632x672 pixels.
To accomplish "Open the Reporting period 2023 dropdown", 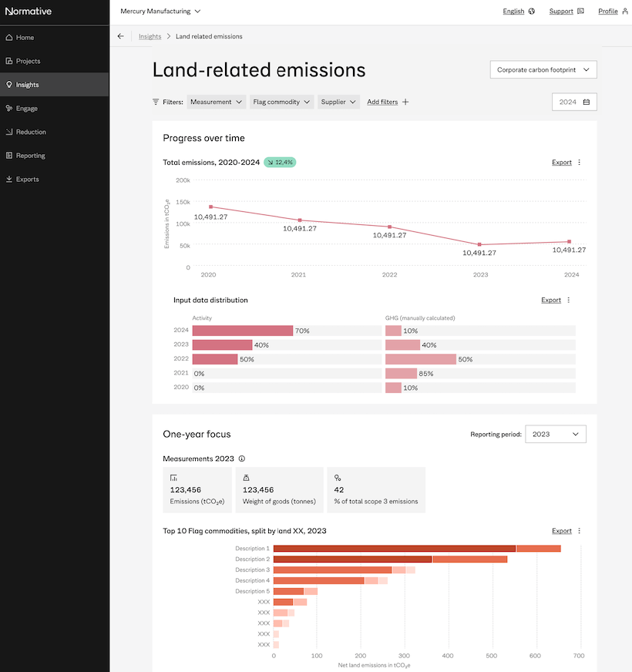I will (555, 434).
